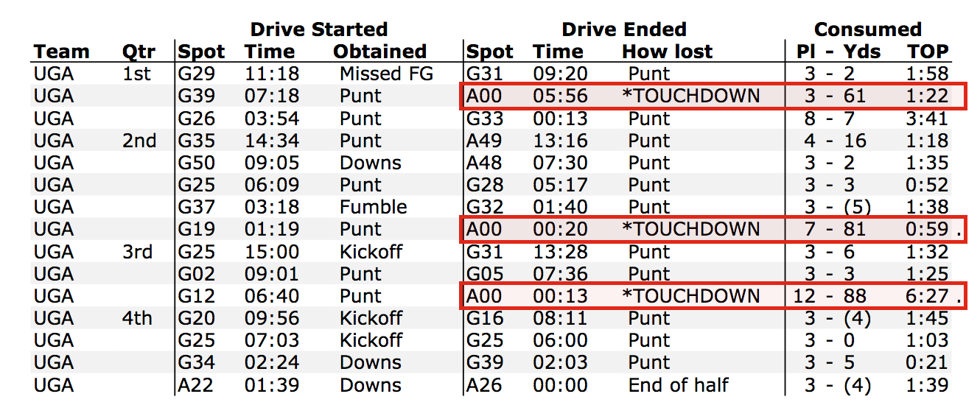Click the TOP column header
Image resolution: width=980 pixels, height=405 pixels.
(928, 52)
